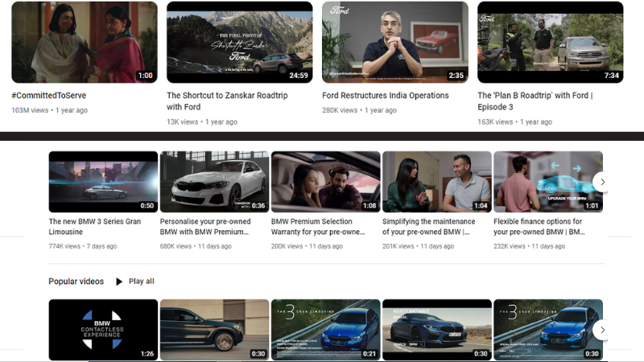Click the 774K views • 7 days ago text
644x362 pixels.
[83, 246]
